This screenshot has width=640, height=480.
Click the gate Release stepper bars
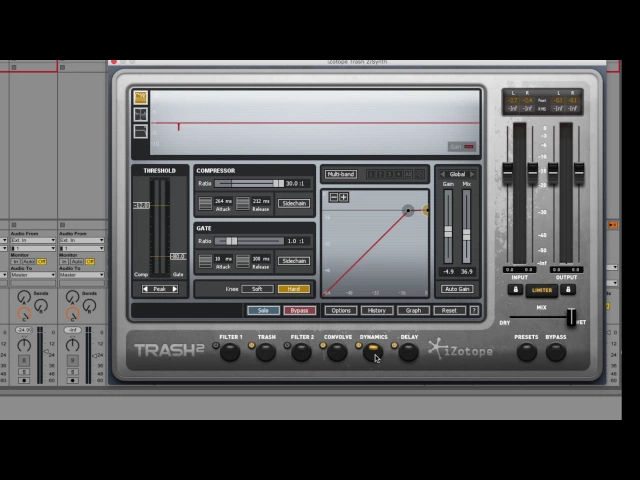[243, 261]
